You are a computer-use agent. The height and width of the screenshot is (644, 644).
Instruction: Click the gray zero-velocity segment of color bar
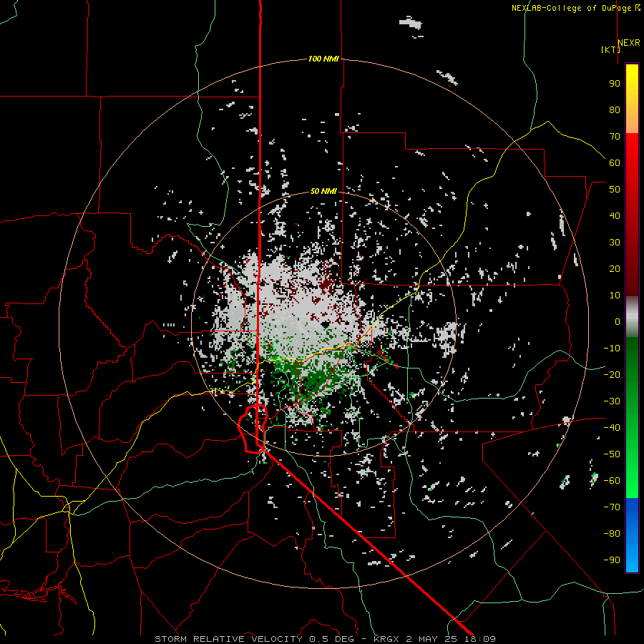632,316
